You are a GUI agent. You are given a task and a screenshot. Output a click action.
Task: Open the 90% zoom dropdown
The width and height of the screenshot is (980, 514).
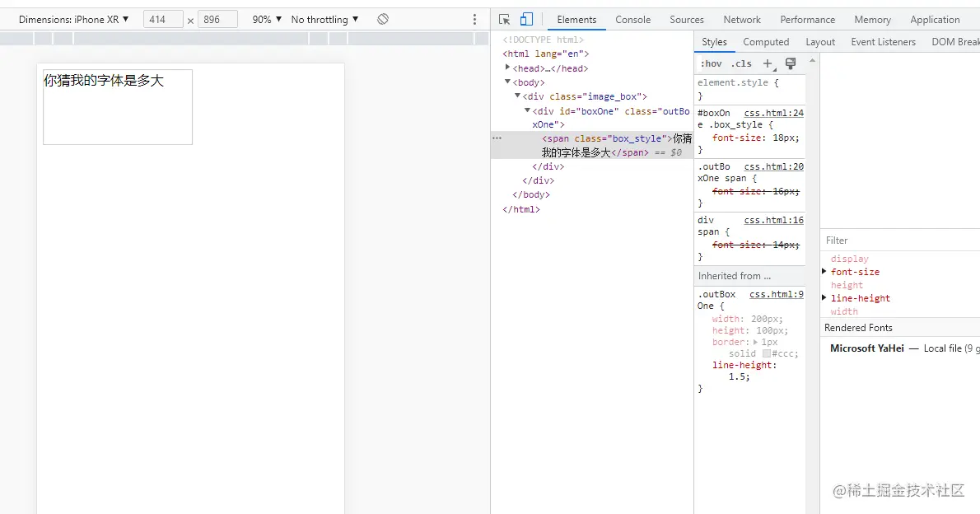pyautogui.click(x=267, y=20)
